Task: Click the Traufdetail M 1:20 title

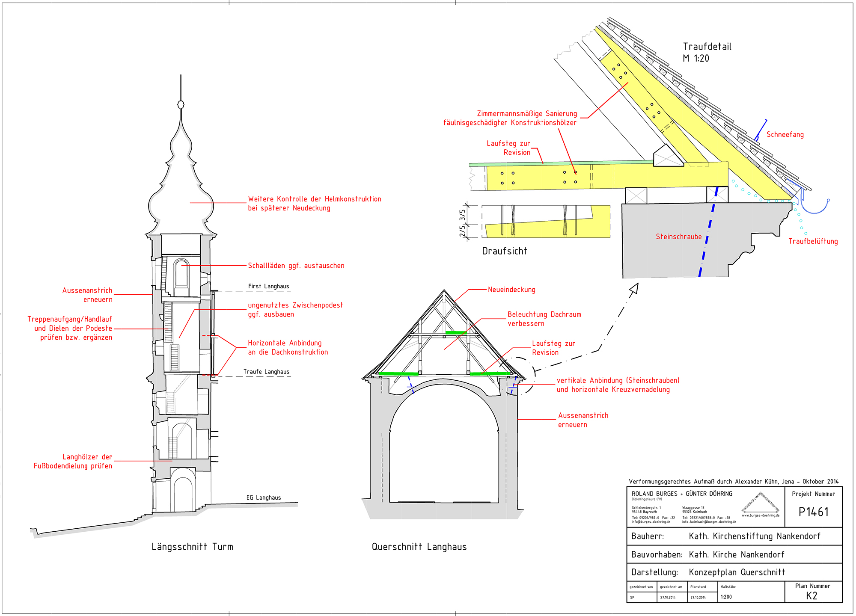Action: [x=707, y=52]
